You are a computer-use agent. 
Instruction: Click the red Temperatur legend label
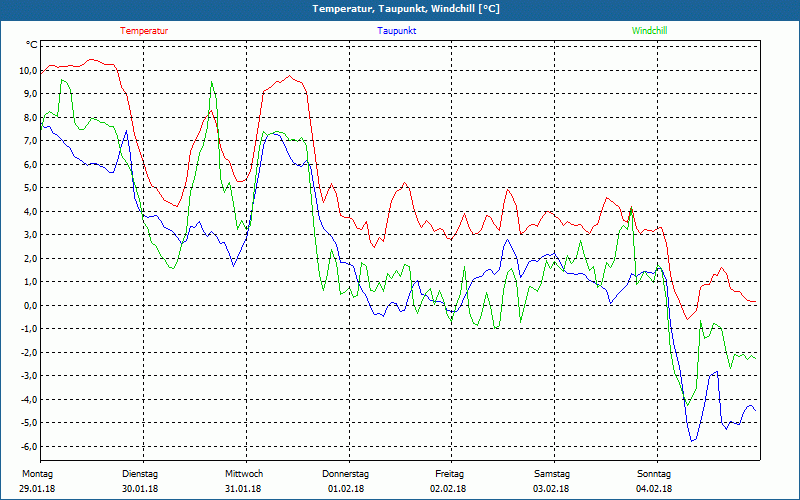tap(144, 31)
